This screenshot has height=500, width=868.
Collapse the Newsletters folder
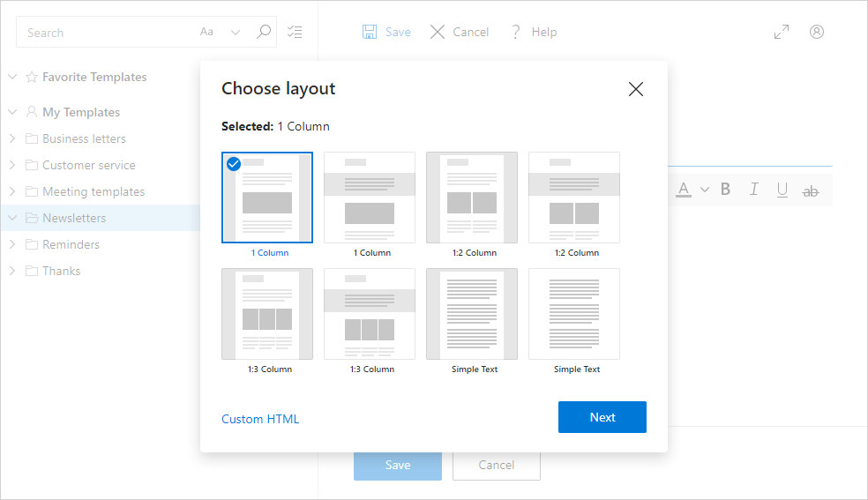(12, 218)
